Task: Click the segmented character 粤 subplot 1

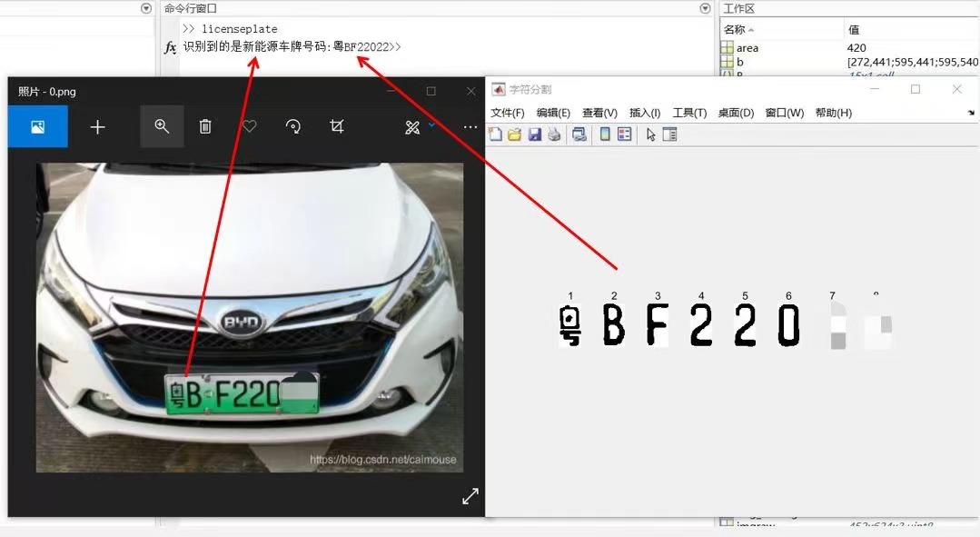Action: pyautogui.click(x=570, y=325)
